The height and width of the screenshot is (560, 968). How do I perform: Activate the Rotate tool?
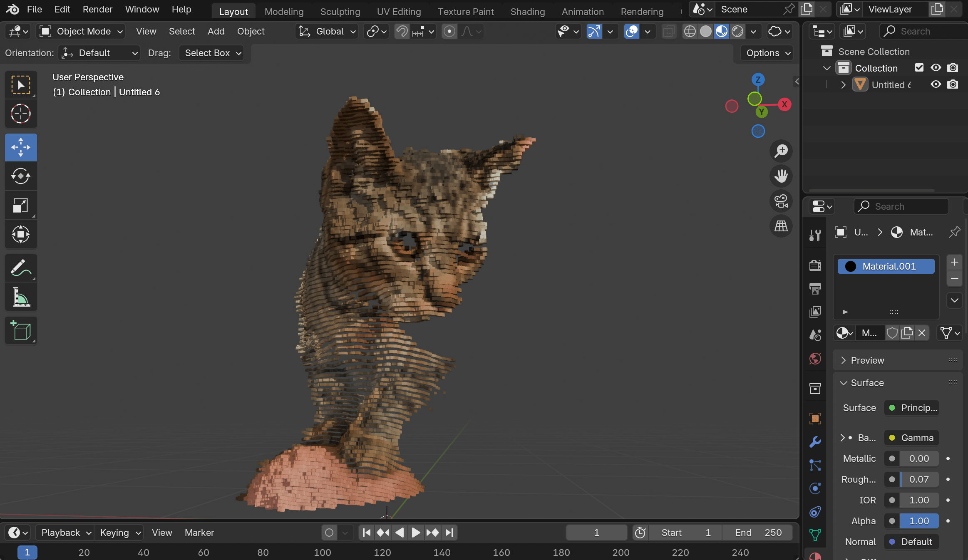(21, 176)
